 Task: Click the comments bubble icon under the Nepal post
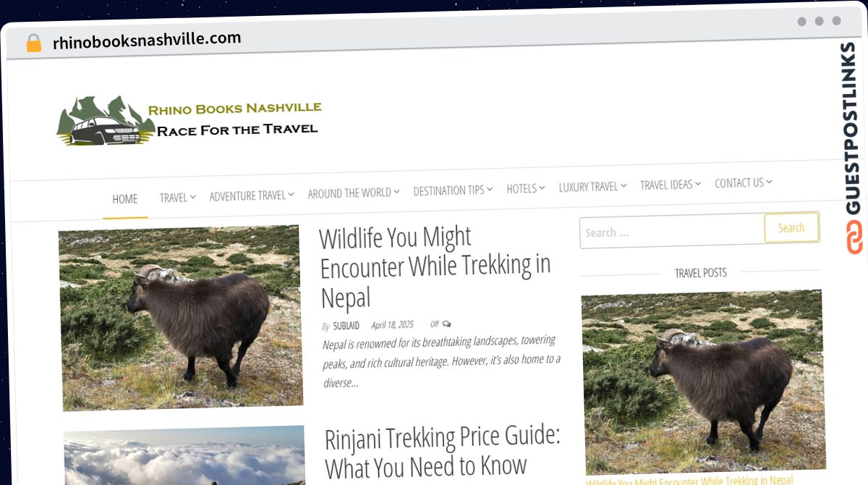click(446, 324)
